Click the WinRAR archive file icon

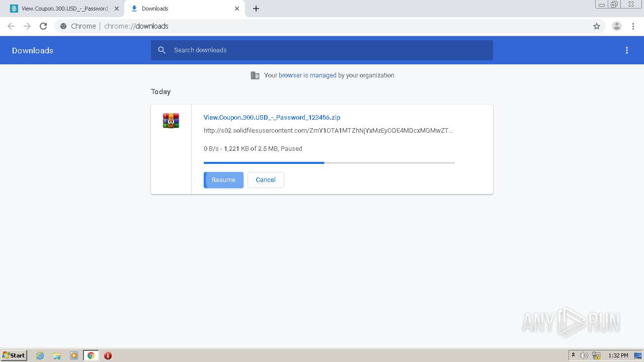(171, 121)
